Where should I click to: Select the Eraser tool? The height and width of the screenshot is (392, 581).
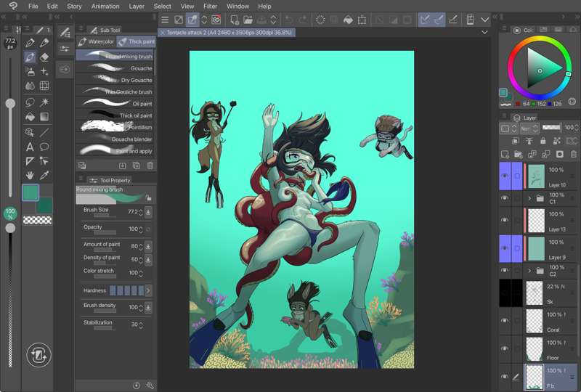pyautogui.click(x=44, y=57)
